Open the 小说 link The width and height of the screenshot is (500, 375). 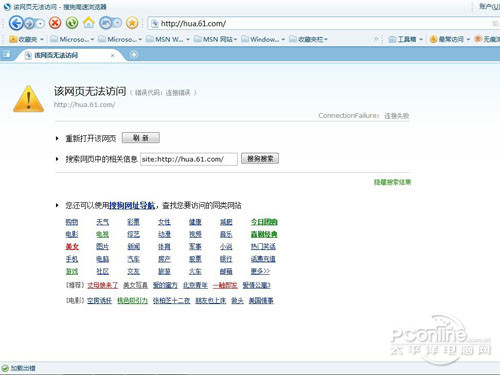coord(226,247)
